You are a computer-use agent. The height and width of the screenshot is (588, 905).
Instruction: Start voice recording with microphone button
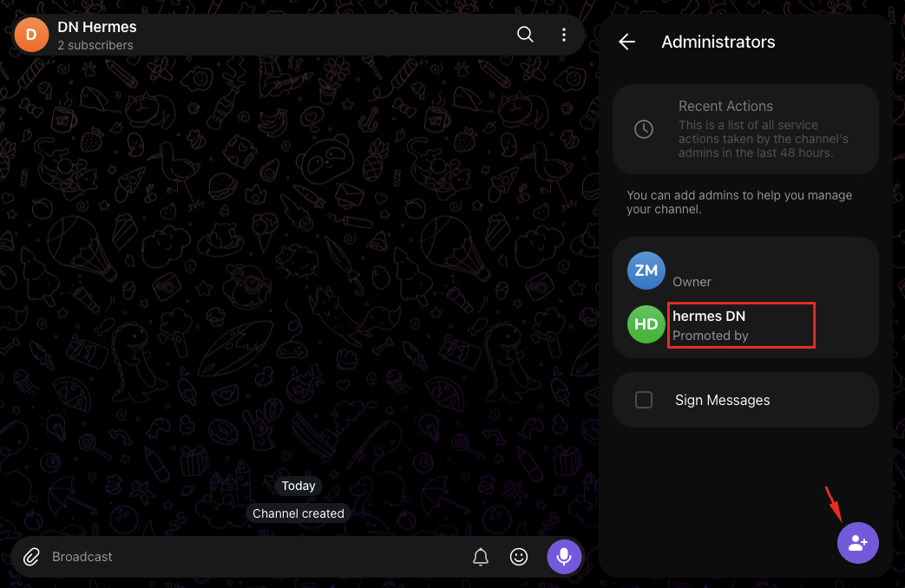point(564,556)
